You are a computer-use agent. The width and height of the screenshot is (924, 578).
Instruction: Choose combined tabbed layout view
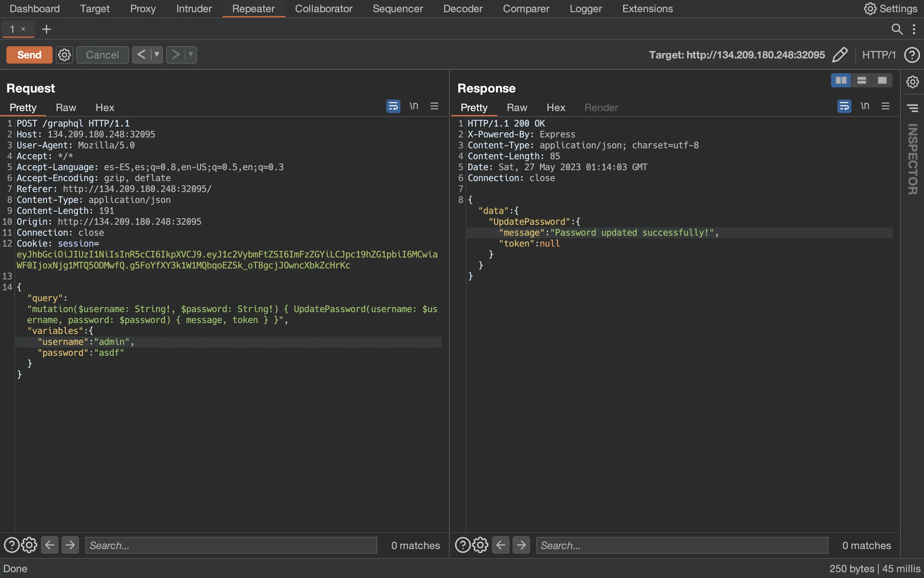click(x=882, y=80)
